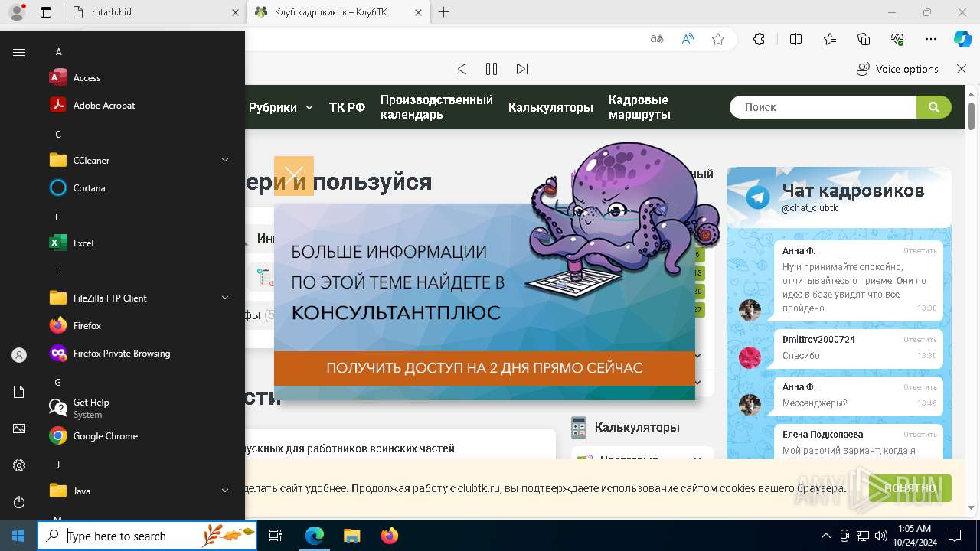The width and height of the screenshot is (980, 551).
Task: Open Voice options
Action: click(897, 69)
